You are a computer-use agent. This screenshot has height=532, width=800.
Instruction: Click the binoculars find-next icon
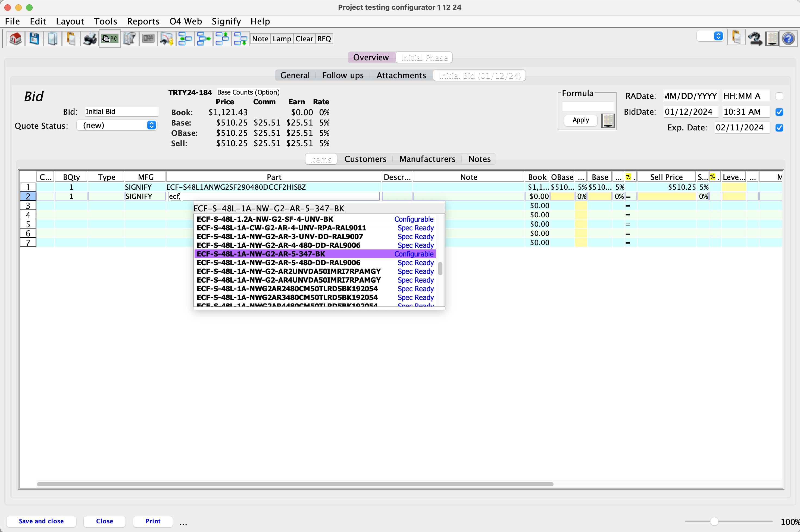point(755,38)
